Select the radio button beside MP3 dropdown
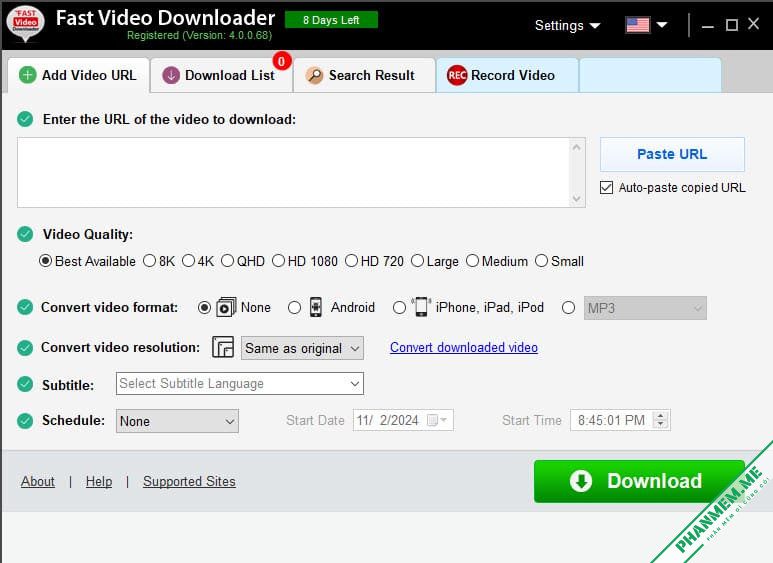 (x=568, y=308)
